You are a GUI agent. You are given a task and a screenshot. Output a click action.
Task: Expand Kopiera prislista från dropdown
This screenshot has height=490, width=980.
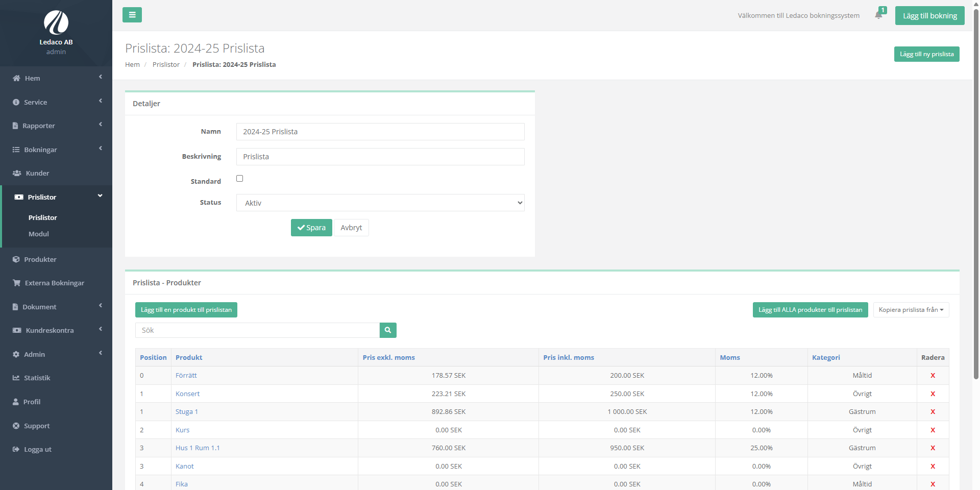pos(911,310)
